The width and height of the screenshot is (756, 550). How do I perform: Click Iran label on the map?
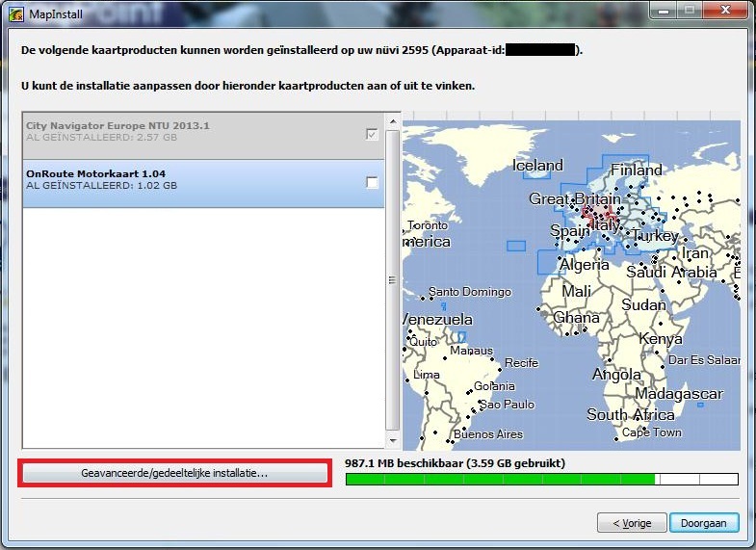pos(694,252)
